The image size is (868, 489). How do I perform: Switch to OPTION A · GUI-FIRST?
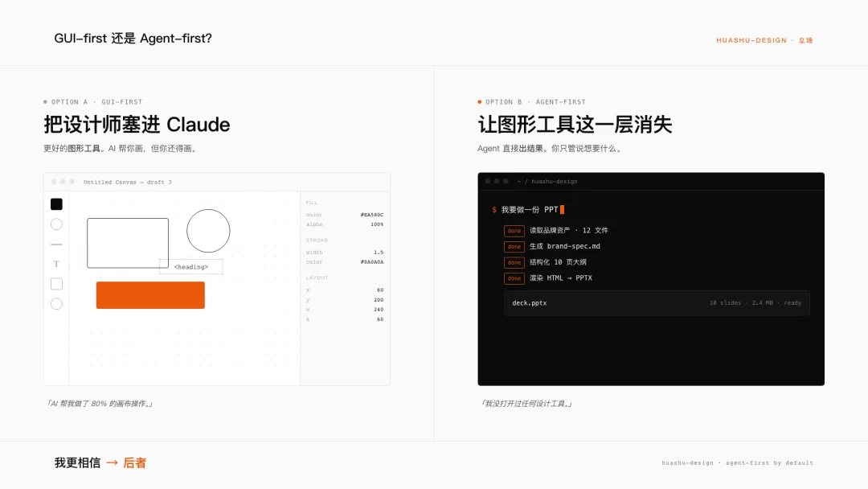point(94,101)
